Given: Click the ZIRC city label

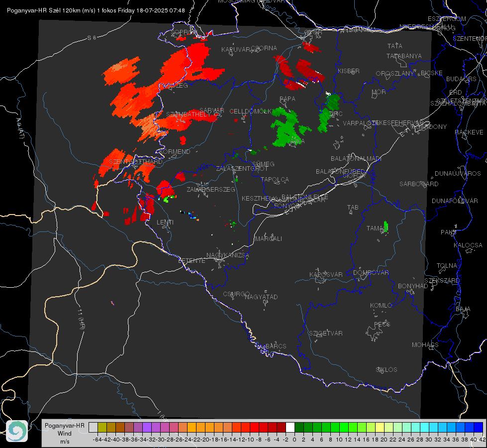Looking at the screenshot, I should [336, 114].
